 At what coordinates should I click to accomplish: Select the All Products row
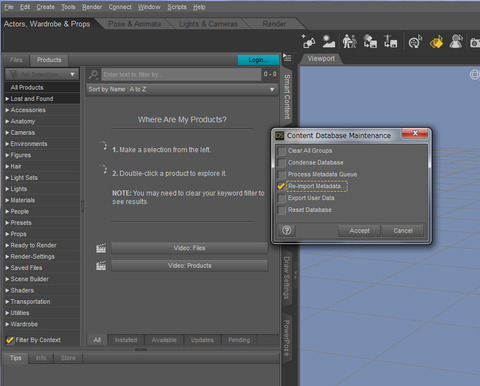(42, 87)
